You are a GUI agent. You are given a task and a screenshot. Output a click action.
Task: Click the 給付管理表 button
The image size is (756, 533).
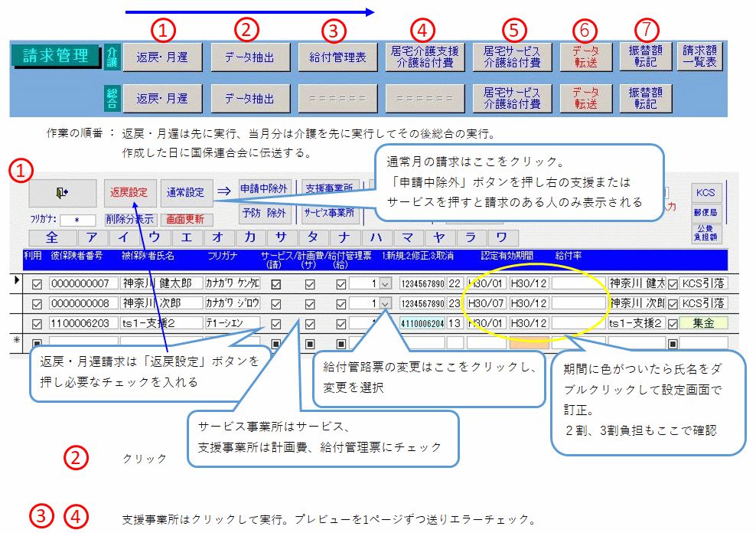pos(337,57)
